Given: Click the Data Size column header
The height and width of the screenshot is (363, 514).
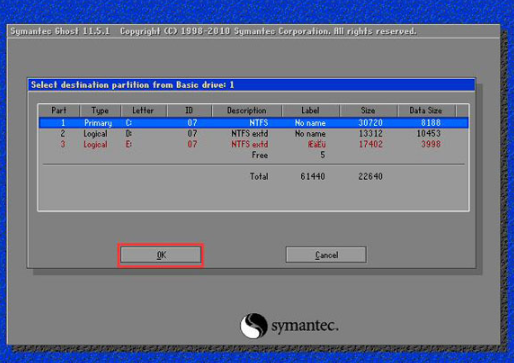Looking at the screenshot, I should coord(426,110).
